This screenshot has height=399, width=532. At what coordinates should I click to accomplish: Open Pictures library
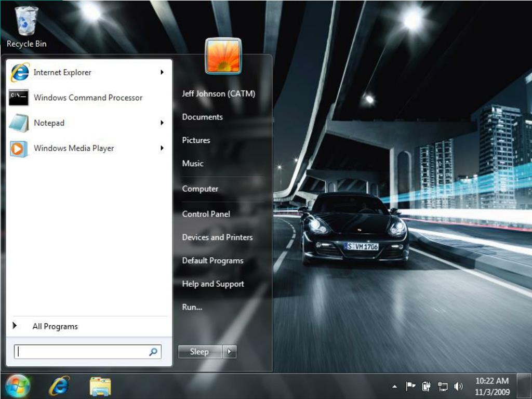click(196, 140)
